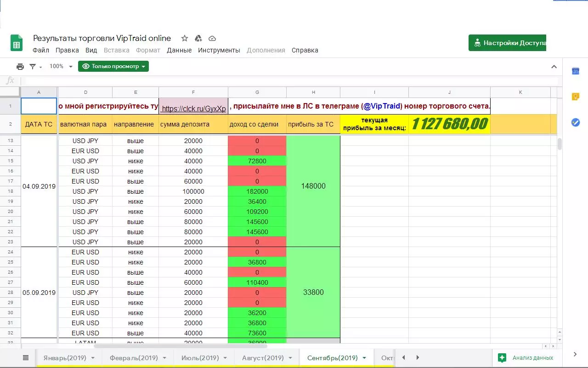Viewport: 588px width, 368px height.
Task: Click the vertical scrollbar thumb
Action: 560,144
